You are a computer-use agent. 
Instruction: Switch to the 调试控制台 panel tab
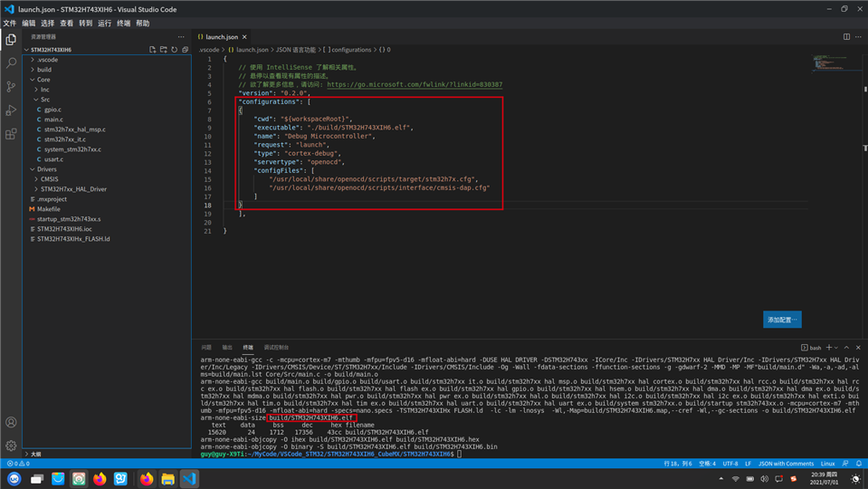276,348
